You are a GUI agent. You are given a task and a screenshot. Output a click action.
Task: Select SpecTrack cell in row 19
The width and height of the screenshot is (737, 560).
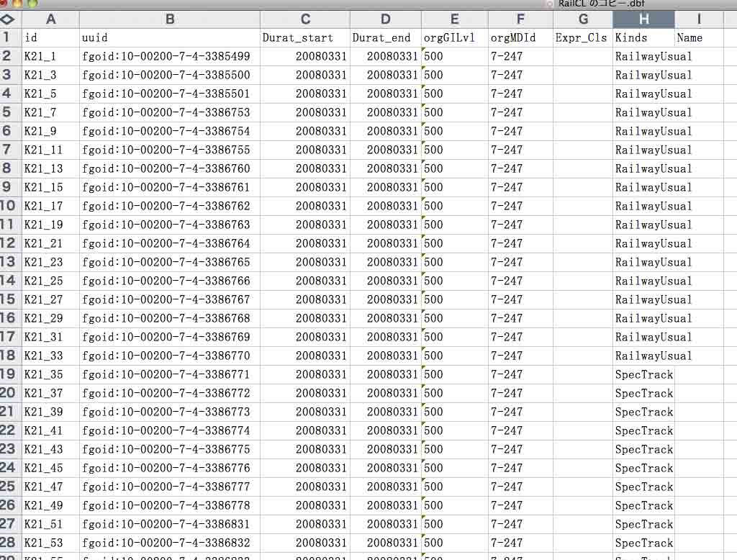643,374
